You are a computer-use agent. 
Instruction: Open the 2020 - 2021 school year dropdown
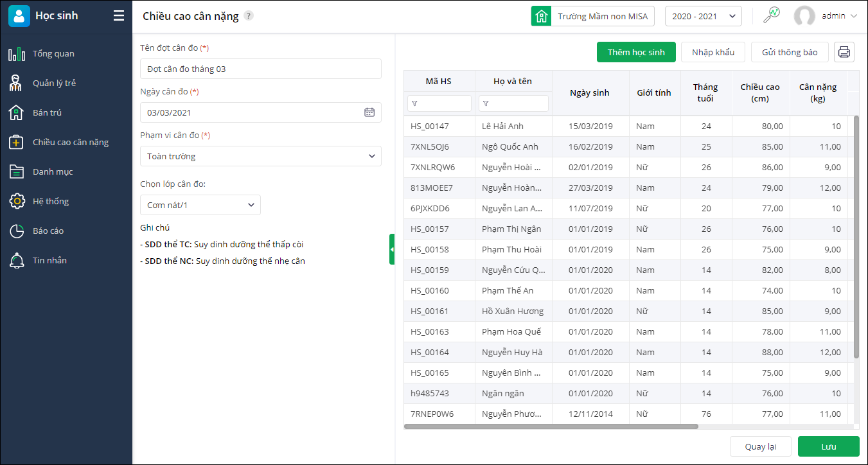[x=703, y=16]
